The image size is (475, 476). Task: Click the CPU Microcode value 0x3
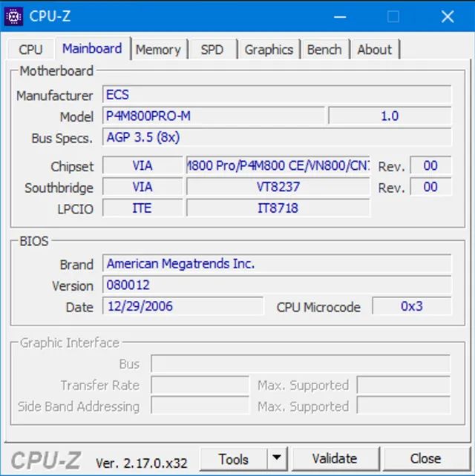pos(412,306)
